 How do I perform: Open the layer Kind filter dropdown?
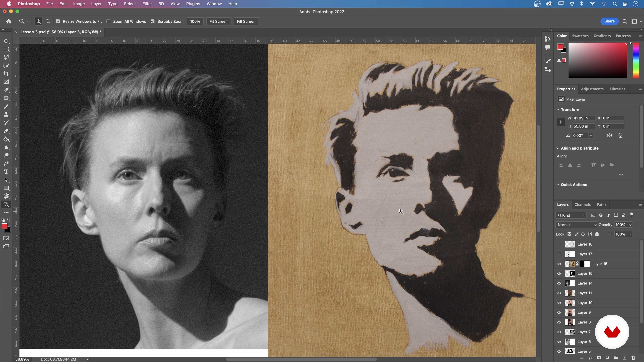(571, 215)
